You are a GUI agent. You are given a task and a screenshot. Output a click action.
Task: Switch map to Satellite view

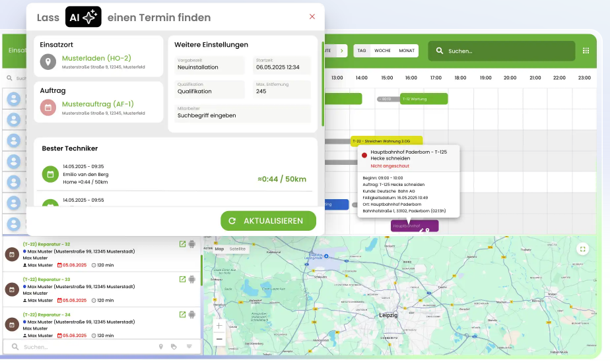(238, 249)
